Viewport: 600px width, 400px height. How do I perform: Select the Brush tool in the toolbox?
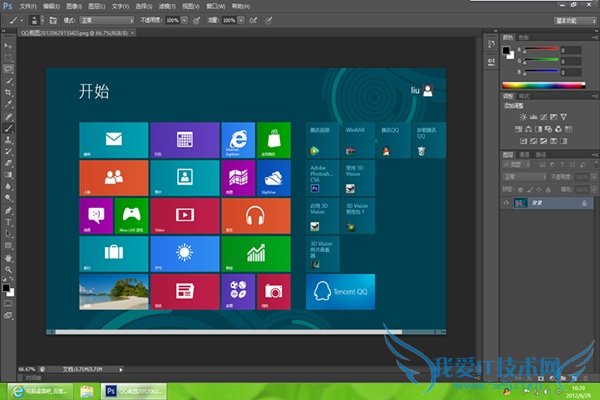(x=8, y=128)
